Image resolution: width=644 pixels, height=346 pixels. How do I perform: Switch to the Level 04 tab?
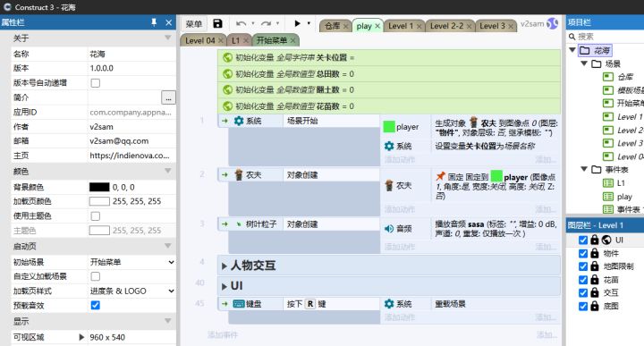click(x=200, y=40)
